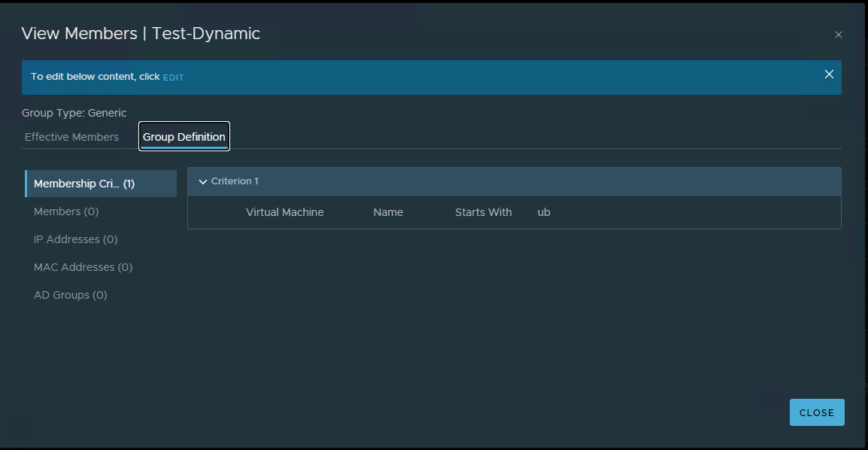Viewport: 868px width, 450px height.
Task: Click the View Members | Test-Dynamic title
Action: tap(141, 33)
